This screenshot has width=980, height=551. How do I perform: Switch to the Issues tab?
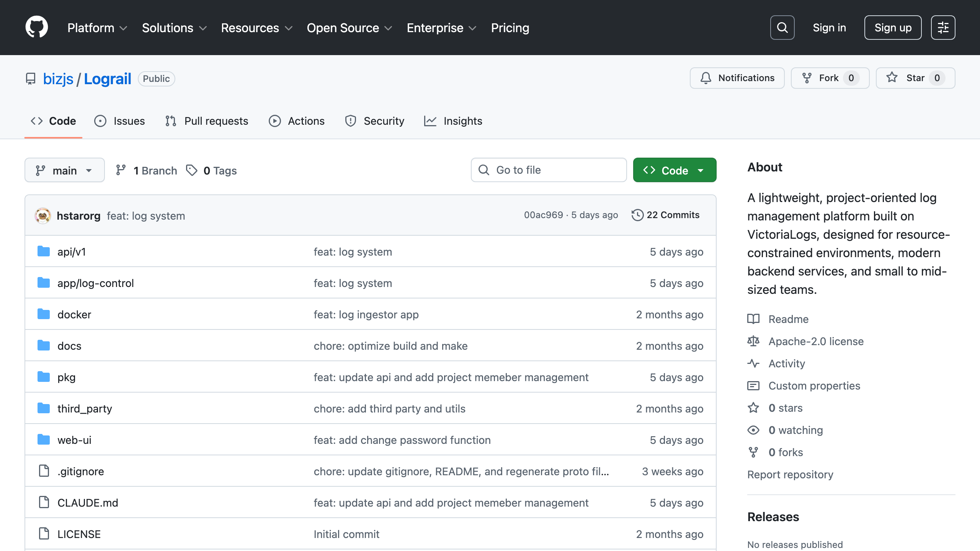119,121
